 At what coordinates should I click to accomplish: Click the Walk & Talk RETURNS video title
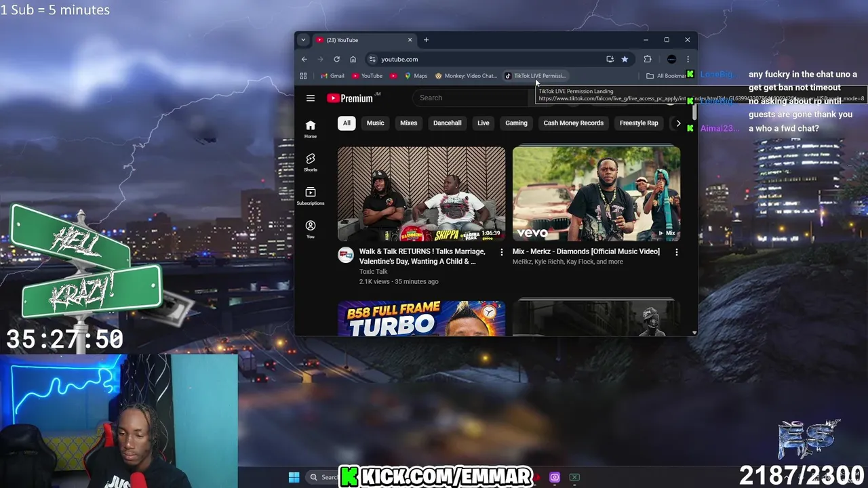pos(422,256)
